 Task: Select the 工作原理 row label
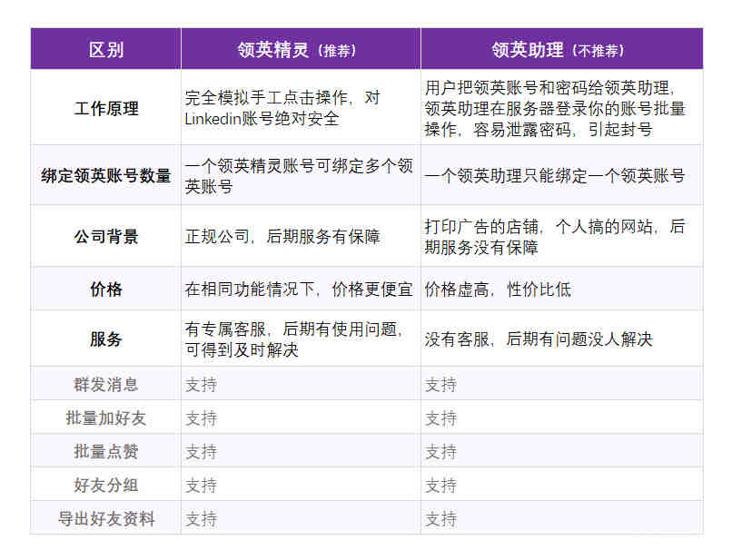[x=106, y=108]
